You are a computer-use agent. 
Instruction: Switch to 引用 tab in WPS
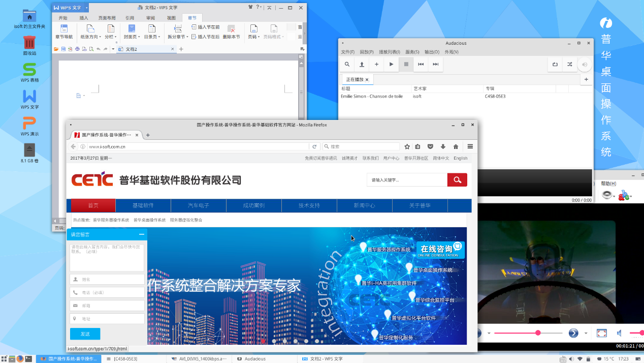pyautogui.click(x=130, y=18)
